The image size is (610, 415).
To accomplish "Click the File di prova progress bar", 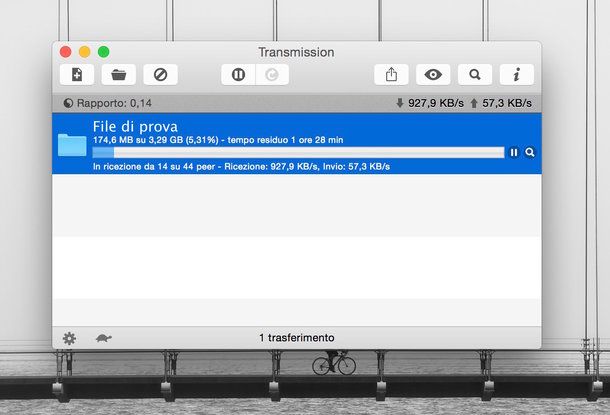I will pos(298,152).
